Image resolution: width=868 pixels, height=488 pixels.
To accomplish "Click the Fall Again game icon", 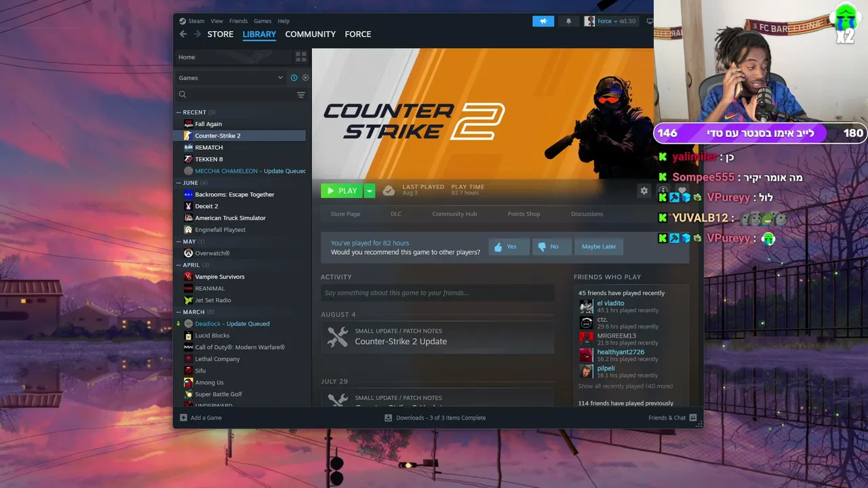I will click(189, 124).
